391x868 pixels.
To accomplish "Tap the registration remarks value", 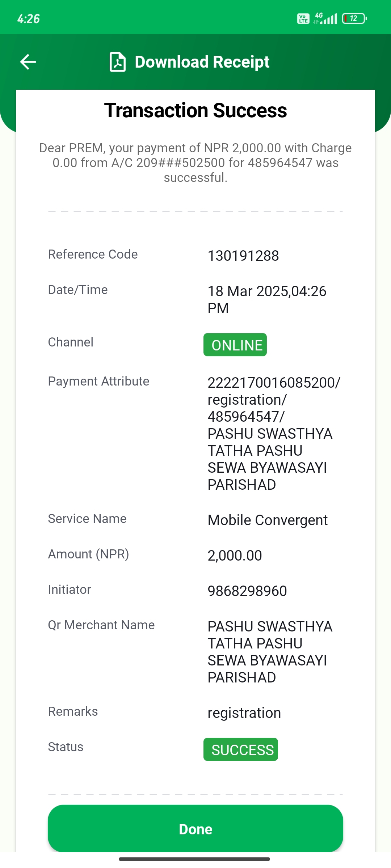I will [244, 713].
